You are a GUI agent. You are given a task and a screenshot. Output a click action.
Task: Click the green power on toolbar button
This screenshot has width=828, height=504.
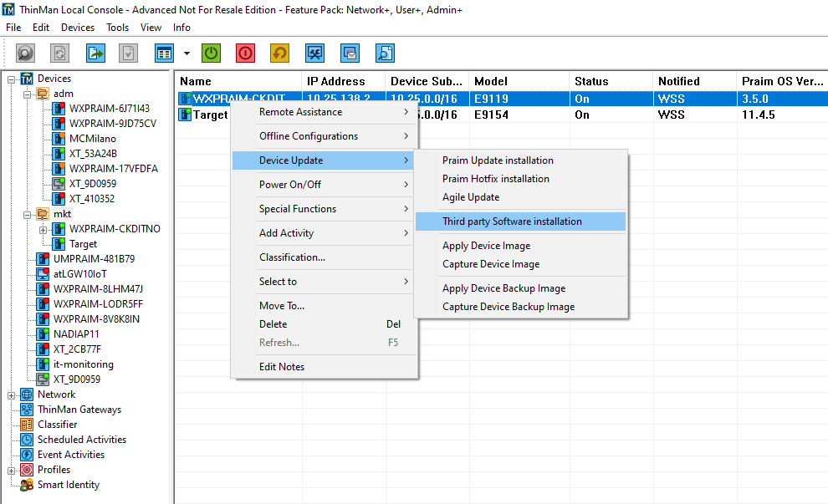tap(212, 53)
